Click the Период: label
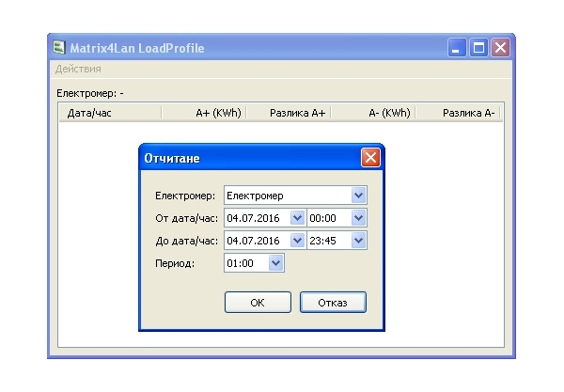 [175, 263]
